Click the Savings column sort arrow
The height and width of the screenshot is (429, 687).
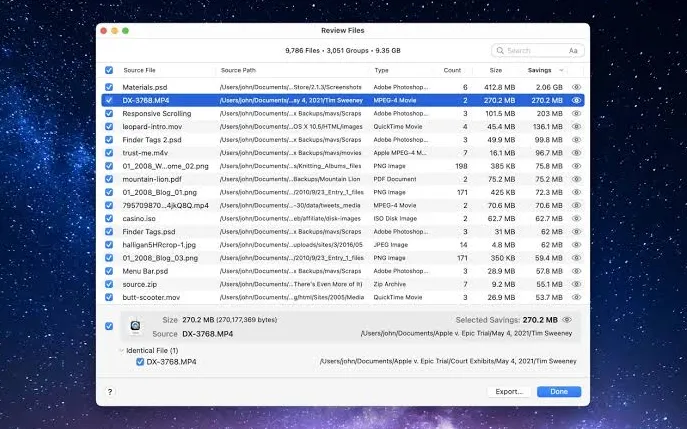(561, 70)
